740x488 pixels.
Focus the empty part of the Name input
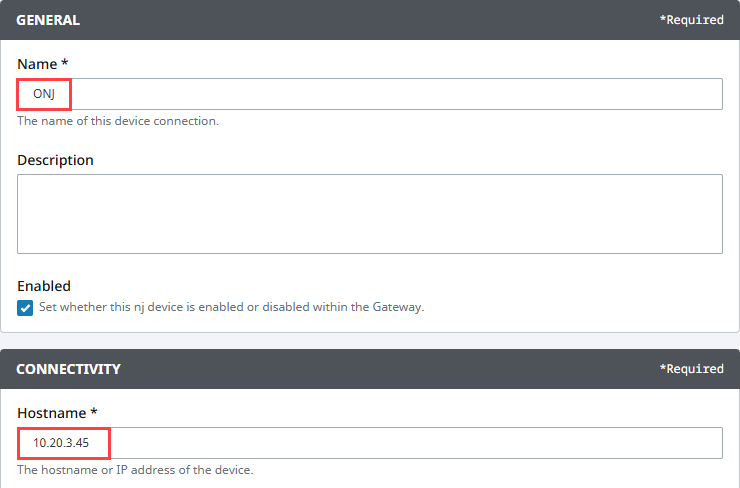pos(396,94)
